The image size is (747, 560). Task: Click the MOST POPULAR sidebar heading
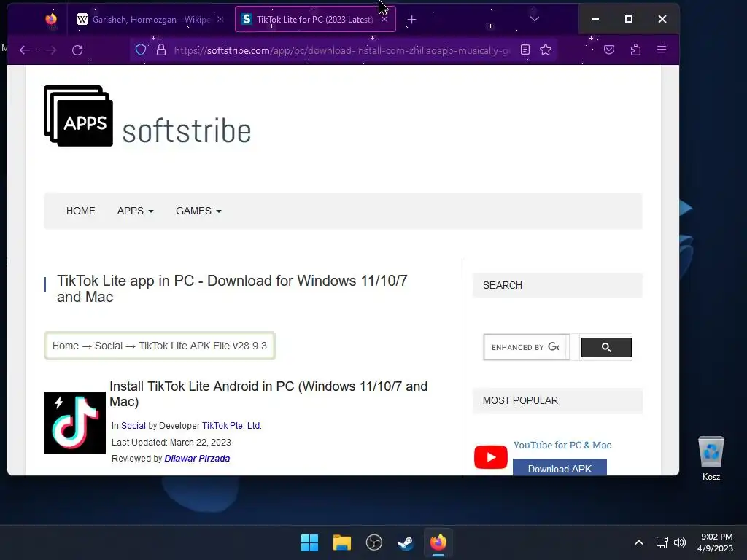click(x=520, y=400)
